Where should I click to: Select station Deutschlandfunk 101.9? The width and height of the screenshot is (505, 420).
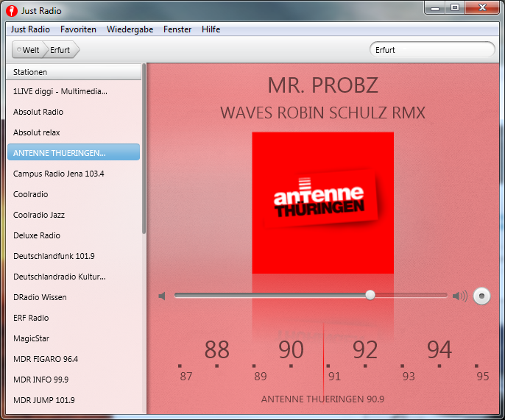tap(74, 256)
